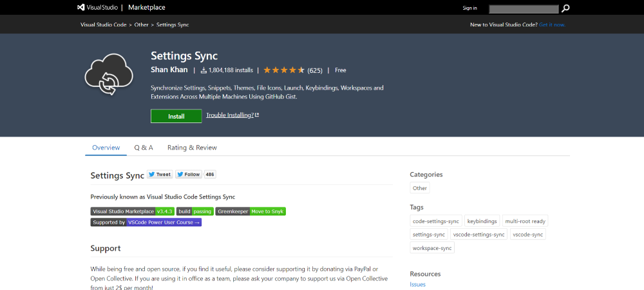The width and height of the screenshot is (644, 290).
Task: Open publisher Shan Khan's page
Action: coord(169,70)
